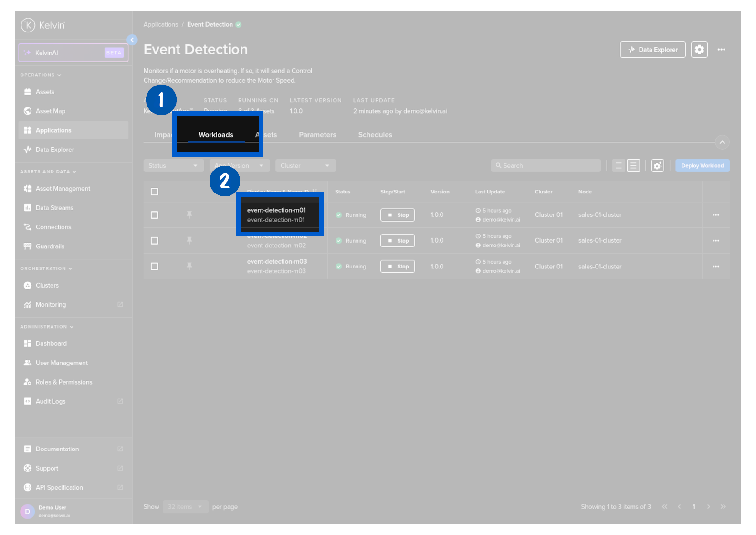Open the table column settings gear icon
The width and height of the screenshot is (756, 535).
[657, 166]
